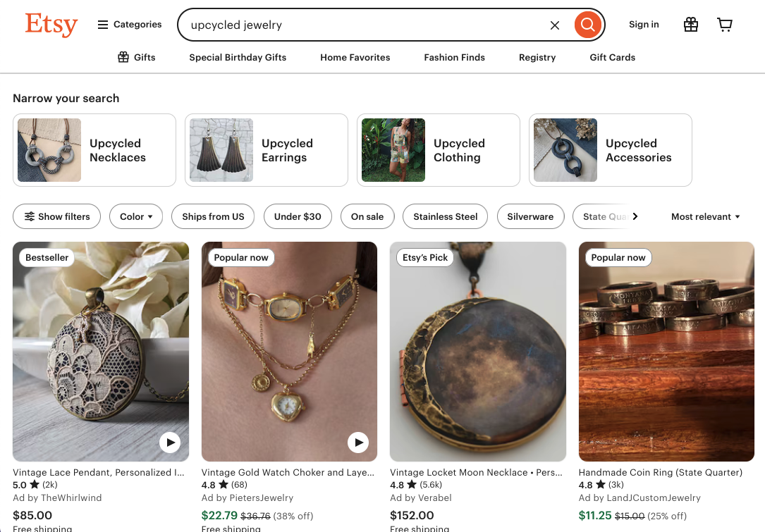
Task: Open Home Favorites navigation item
Action: (355, 57)
